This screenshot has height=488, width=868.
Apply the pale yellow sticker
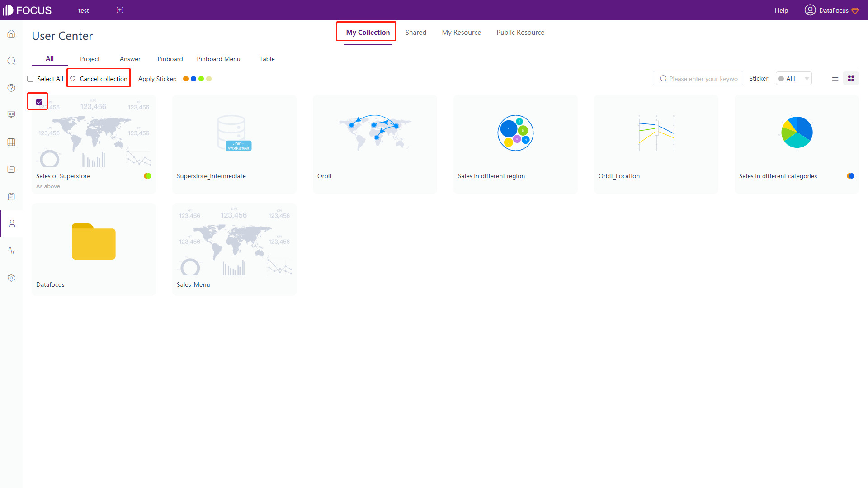click(x=209, y=79)
